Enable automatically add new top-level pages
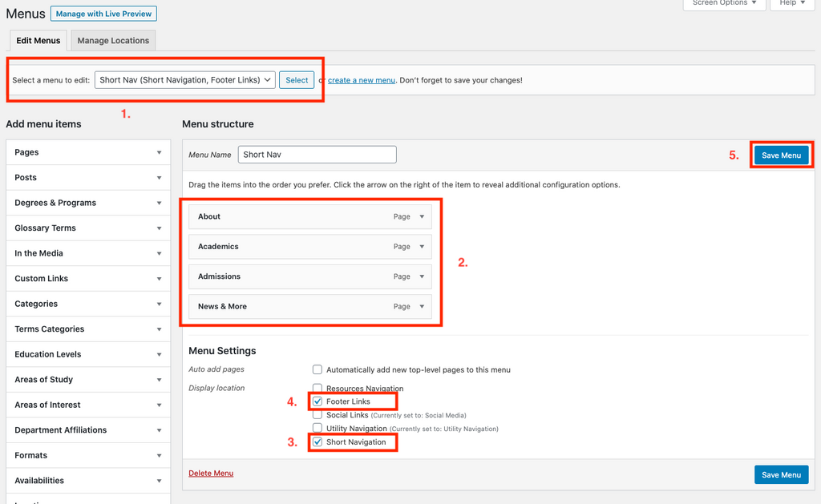Image resolution: width=821 pixels, height=504 pixels. [x=317, y=370]
